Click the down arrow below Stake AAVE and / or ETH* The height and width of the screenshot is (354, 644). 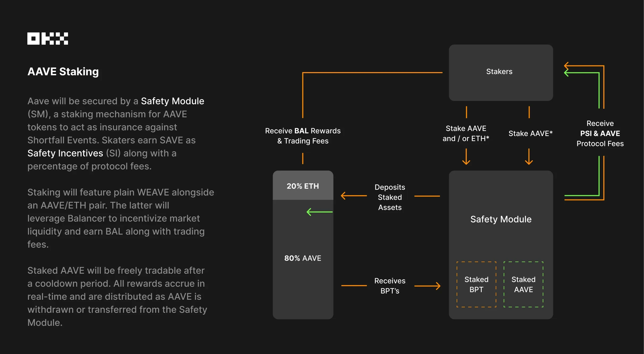(x=466, y=157)
